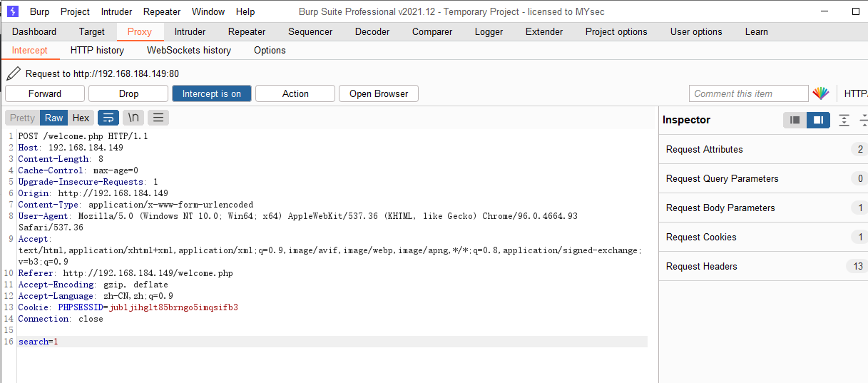Viewport: 868px width, 383px height.
Task: Open the Intruder menu in the menu bar
Action: pos(116,11)
